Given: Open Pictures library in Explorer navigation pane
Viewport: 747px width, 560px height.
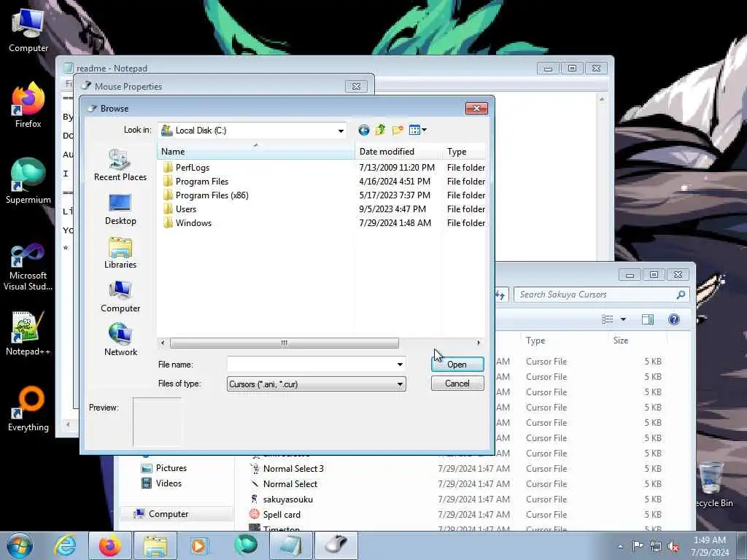Looking at the screenshot, I should click(x=164, y=468).
